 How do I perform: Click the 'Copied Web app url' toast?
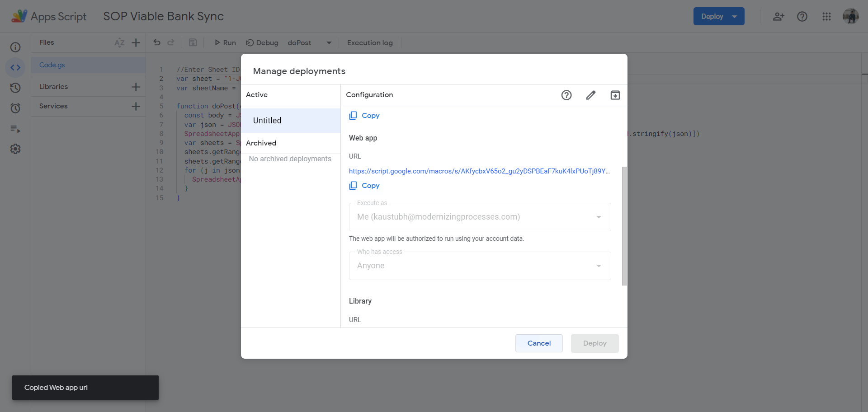pos(85,388)
